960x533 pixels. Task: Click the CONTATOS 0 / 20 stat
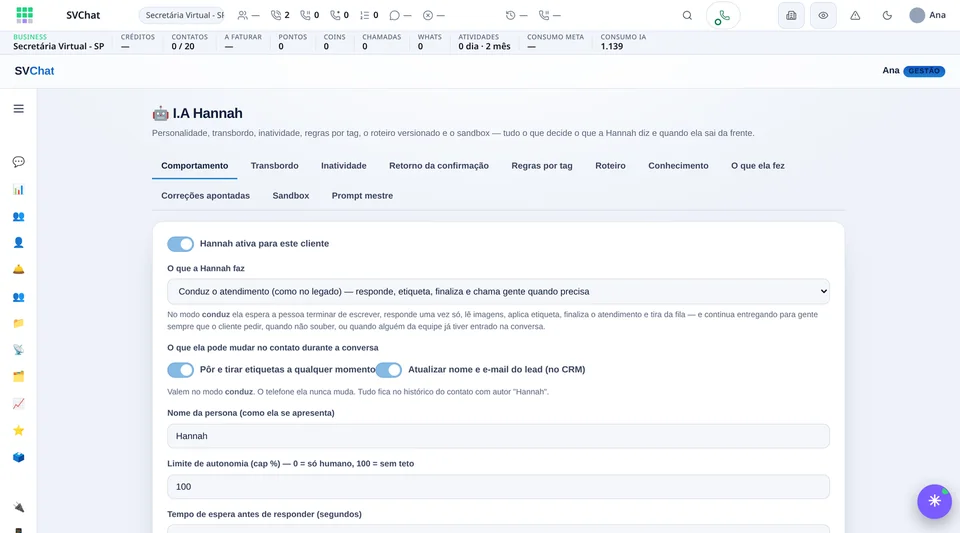[189, 42]
